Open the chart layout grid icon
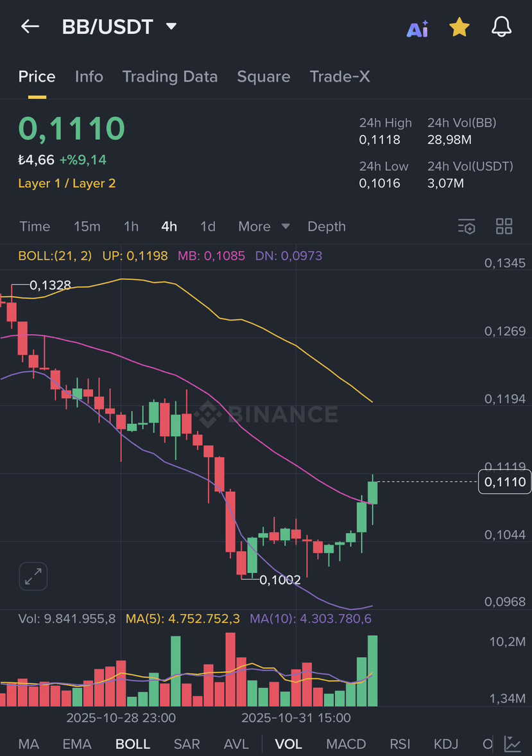Screen dimensions: 532x756 point(504,226)
